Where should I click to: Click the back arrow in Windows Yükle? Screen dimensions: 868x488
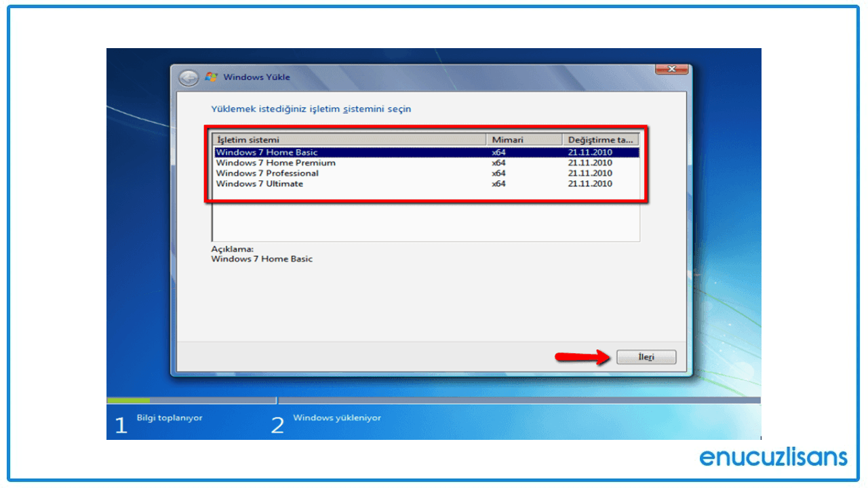coord(189,77)
